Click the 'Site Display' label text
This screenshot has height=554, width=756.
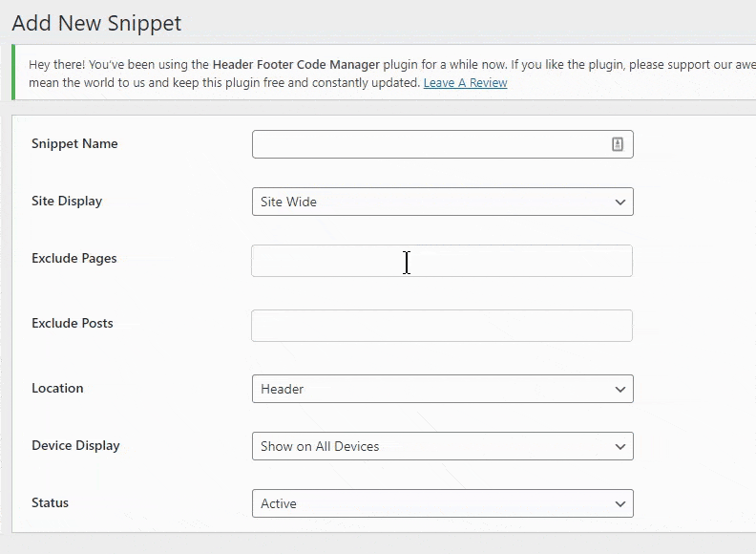(x=67, y=202)
